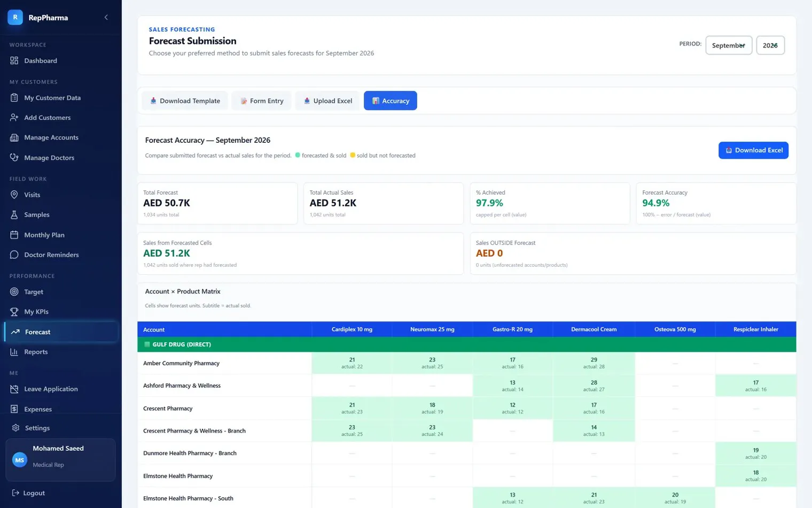The height and width of the screenshot is (508, 812).
Task: Open the 2026 year dropdown
Action: [x=770, y=45]
